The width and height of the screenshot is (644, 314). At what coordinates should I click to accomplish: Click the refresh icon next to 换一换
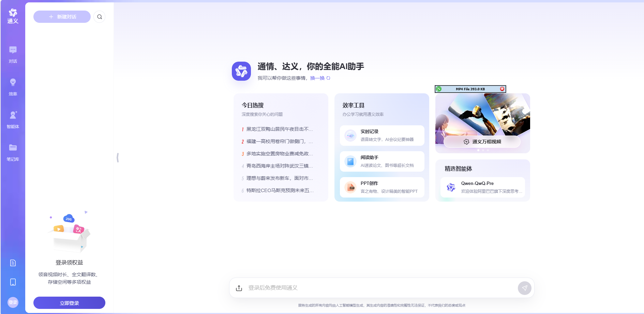tap(328, 78)
